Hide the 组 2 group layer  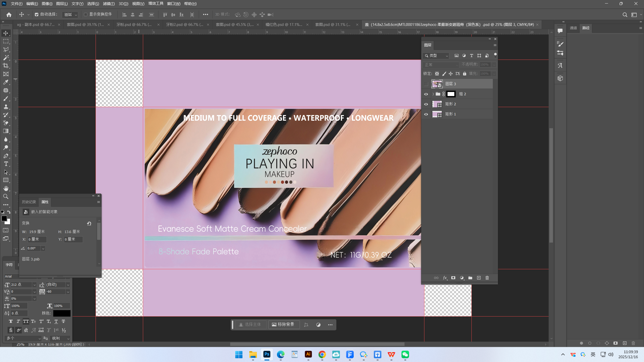coord(426,94)
